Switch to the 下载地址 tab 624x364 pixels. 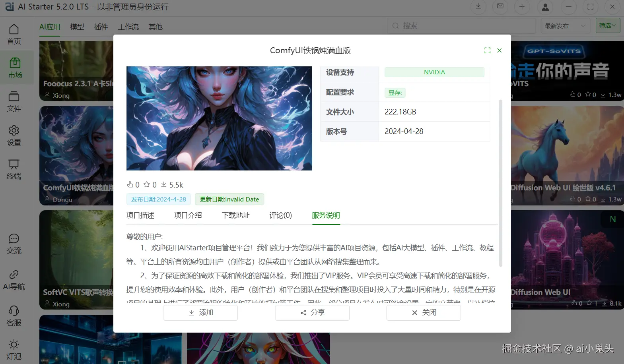[236, 215]
